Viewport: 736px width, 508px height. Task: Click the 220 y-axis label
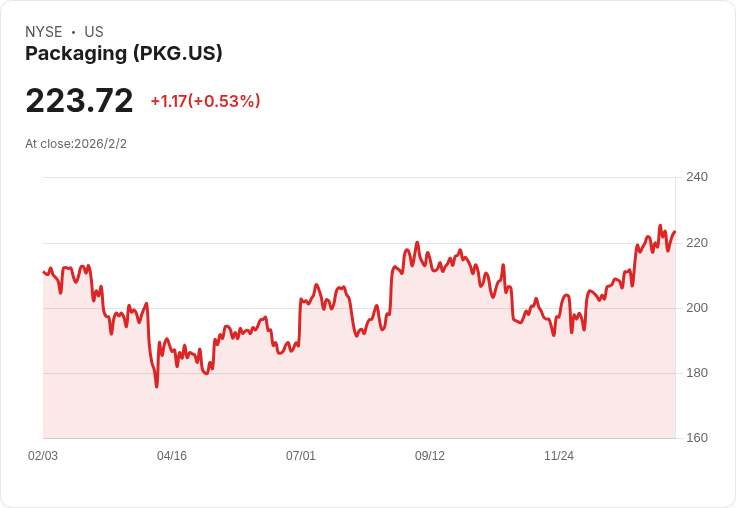[696, 243]
